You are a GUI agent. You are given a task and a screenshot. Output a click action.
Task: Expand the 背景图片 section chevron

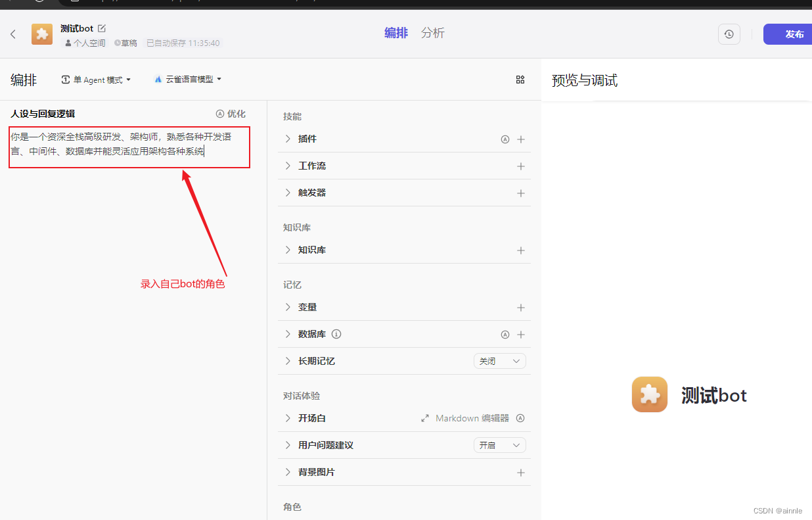[288, 472]
